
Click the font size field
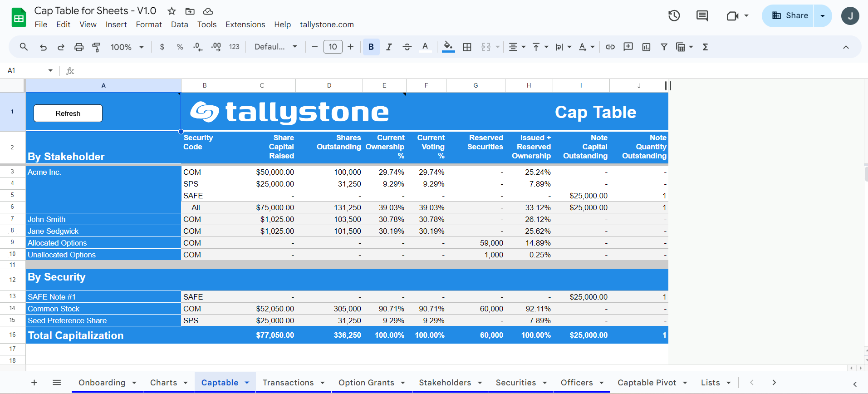click(333, 47)
